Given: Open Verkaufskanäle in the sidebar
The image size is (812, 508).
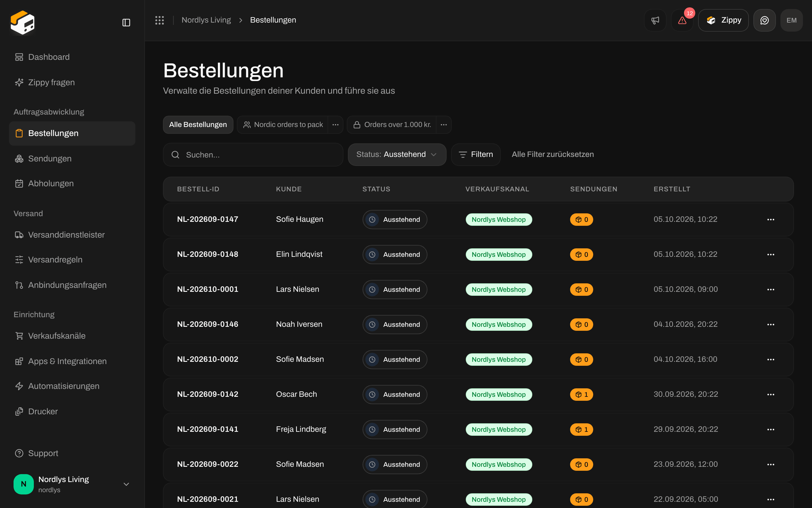Looking at the screenshot, I should tap(72, 336).
